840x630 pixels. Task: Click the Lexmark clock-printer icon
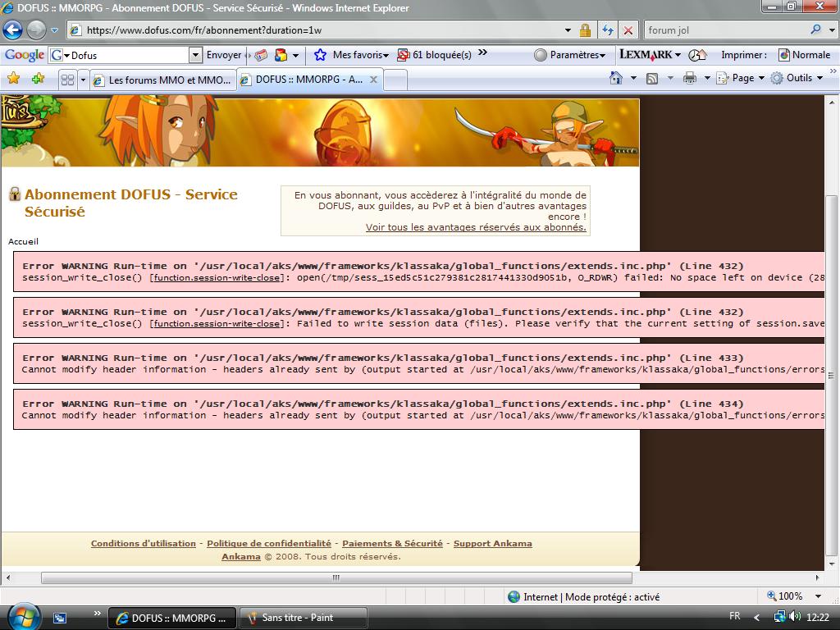click(x=697, y=55)
